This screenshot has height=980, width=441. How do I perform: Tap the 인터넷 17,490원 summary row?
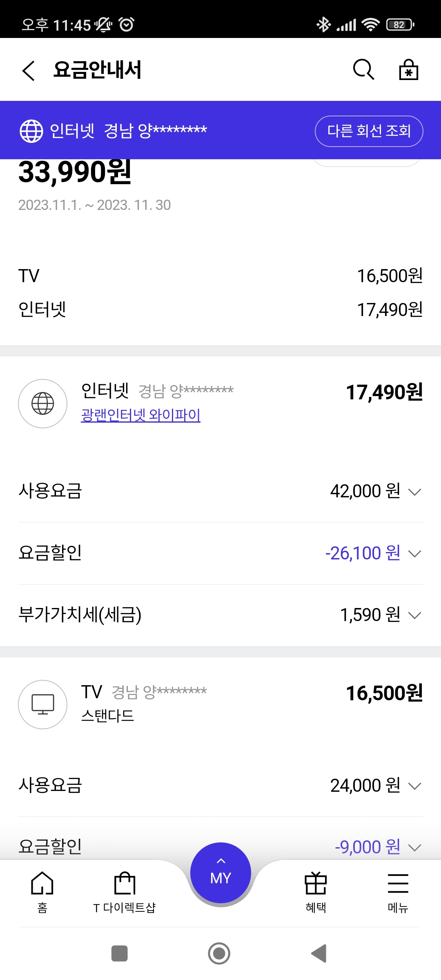[220, 310]
